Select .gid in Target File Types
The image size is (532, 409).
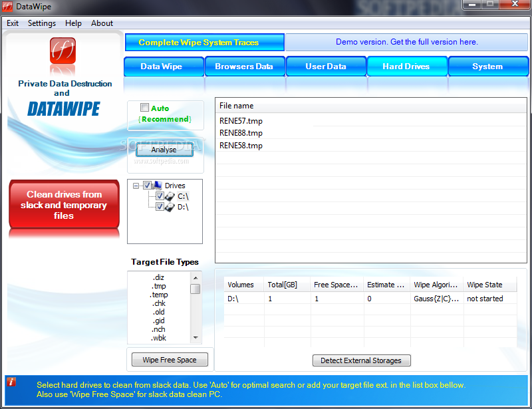point(159,321)
